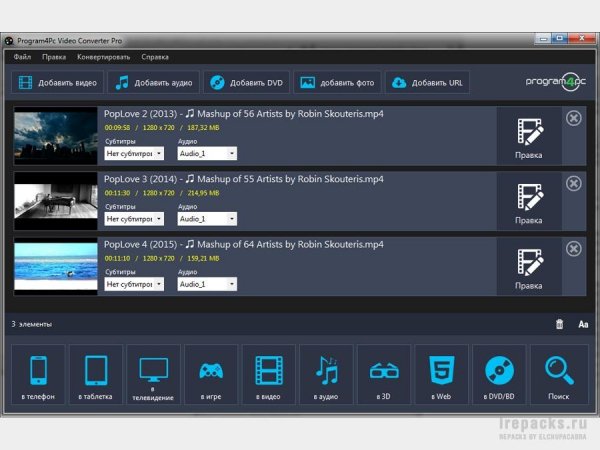
Task: Remove PopLove 2 (2013) from the list
Action: tap(574, 118)
